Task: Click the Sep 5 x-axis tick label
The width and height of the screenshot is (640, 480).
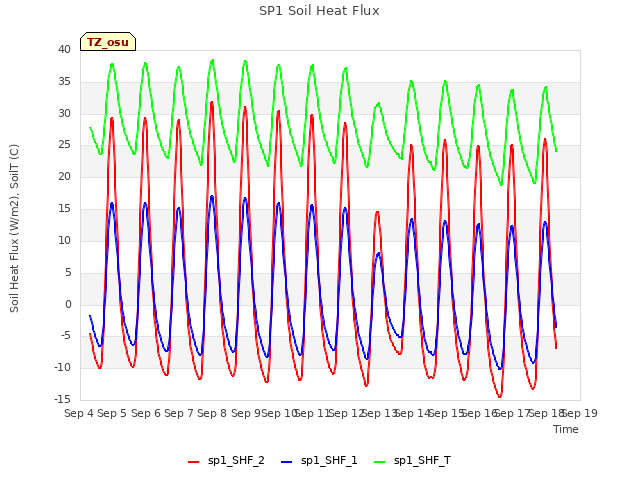Action: tap(112, 413)
